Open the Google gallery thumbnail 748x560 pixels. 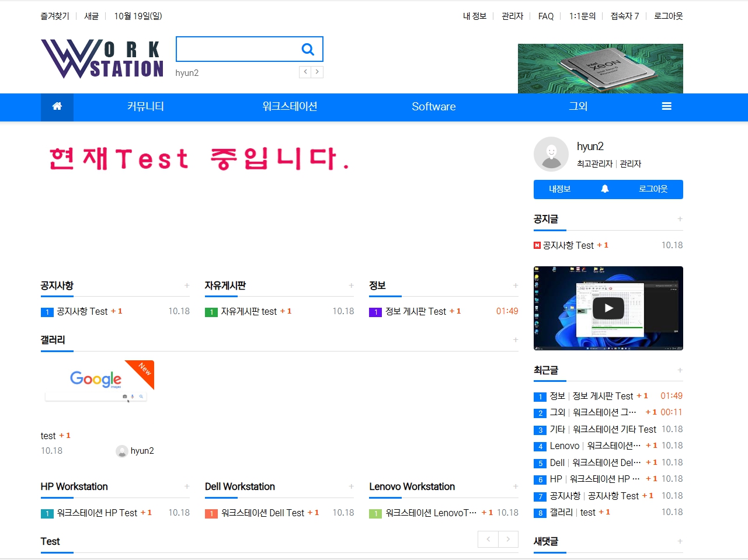98,382
